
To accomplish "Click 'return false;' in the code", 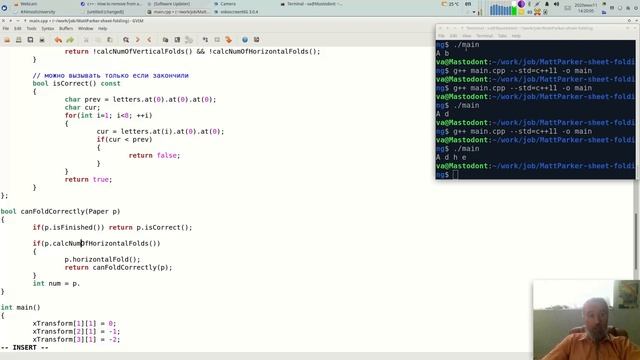I will [x=154, y=156].
